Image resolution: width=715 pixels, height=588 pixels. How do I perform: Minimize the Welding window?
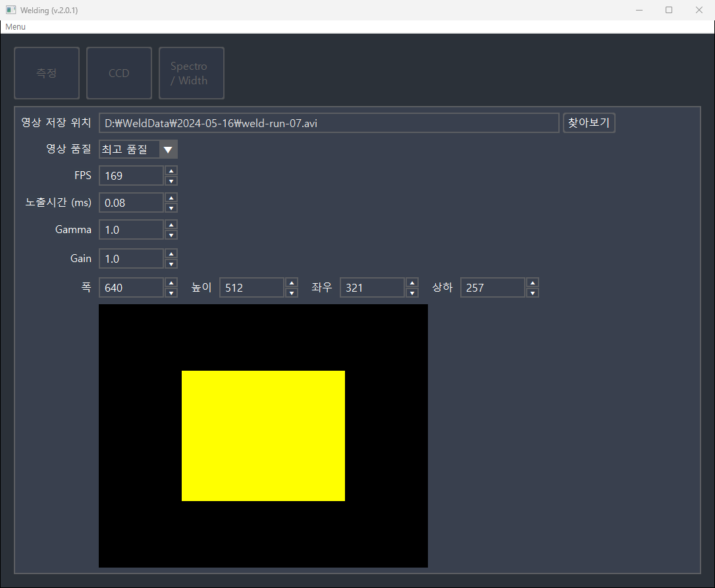click(x=639, y=10)
